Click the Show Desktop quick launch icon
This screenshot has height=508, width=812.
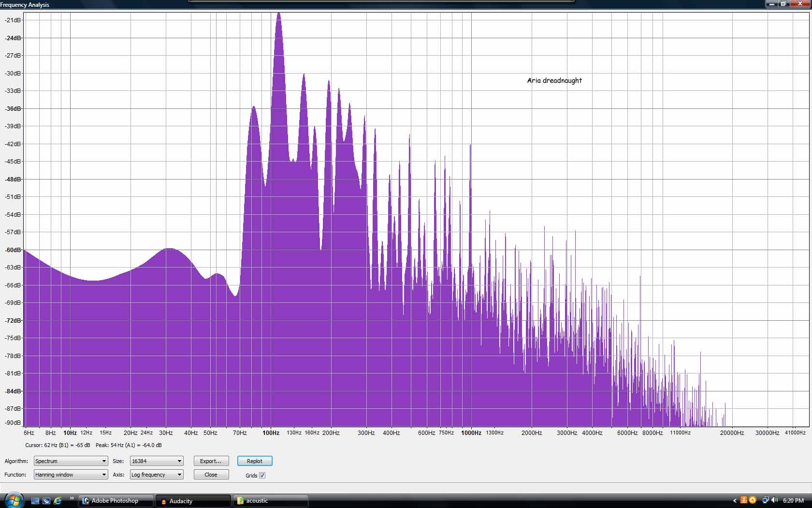pos(35,501)
